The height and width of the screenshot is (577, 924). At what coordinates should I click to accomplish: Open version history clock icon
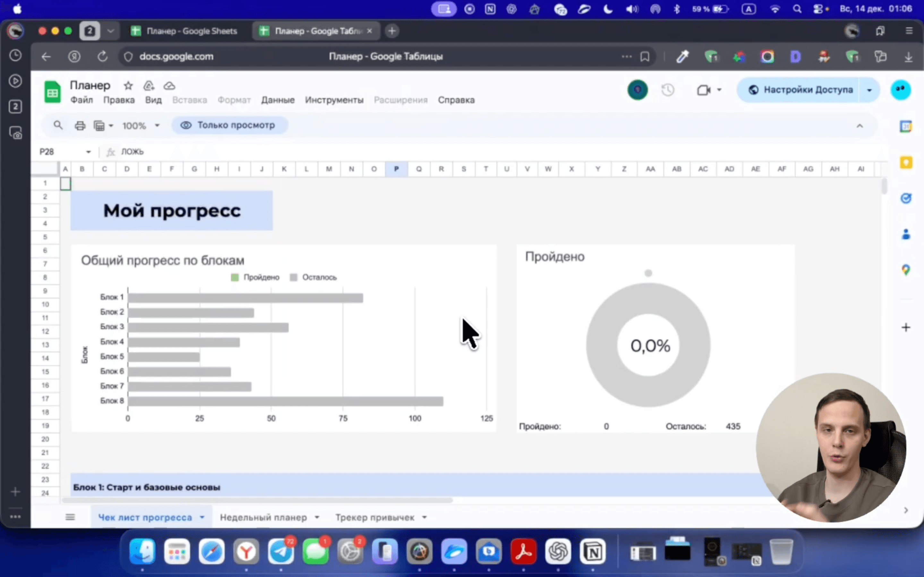pos(668,90)
